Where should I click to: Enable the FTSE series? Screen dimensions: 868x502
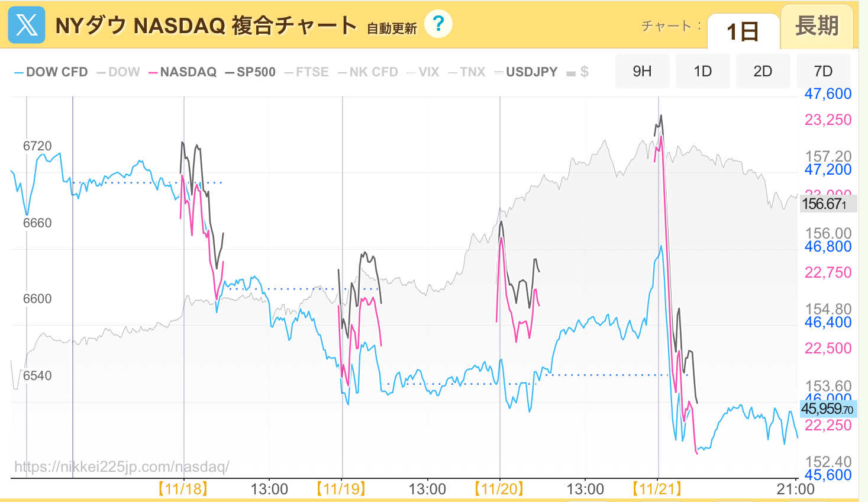click(x=306, y=72)
